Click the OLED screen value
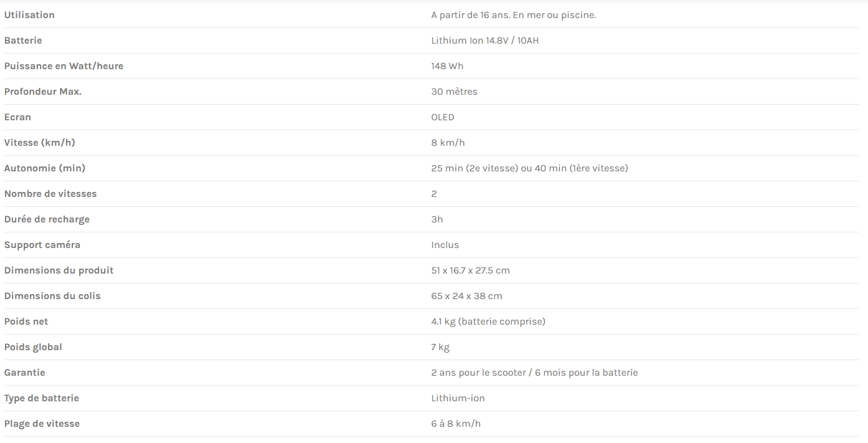This screenshot has width=868, height=443. click(x=443, y=117)
